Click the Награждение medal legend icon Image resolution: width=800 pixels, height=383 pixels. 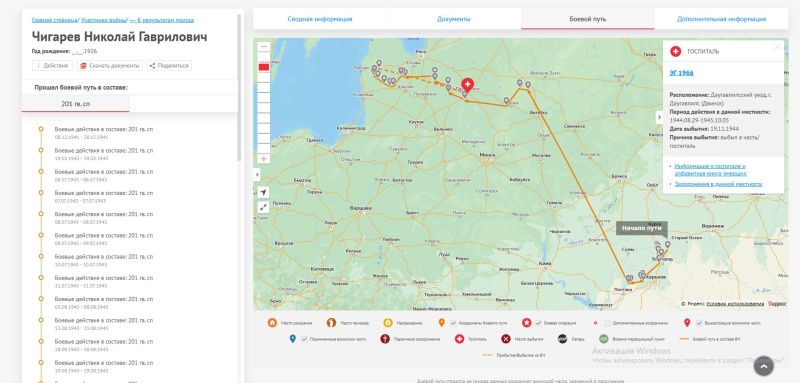[x=388, y=323]
